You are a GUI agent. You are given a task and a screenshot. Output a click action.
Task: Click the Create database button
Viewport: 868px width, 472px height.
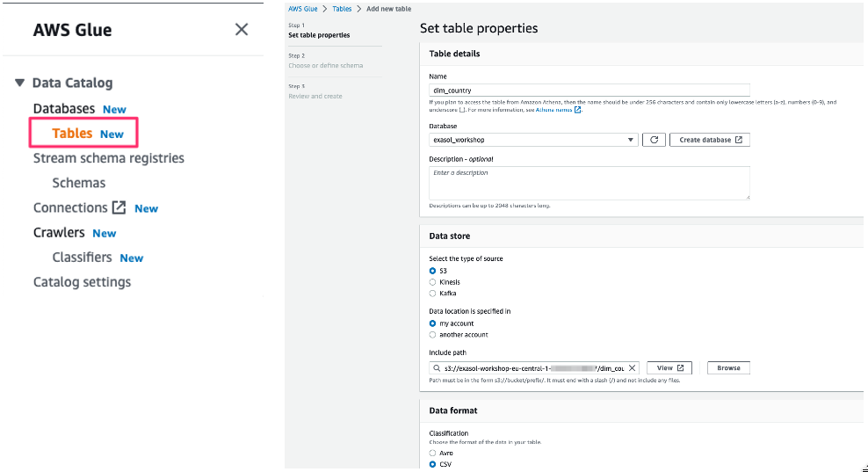pyautogui.click(x=710, y=140)
